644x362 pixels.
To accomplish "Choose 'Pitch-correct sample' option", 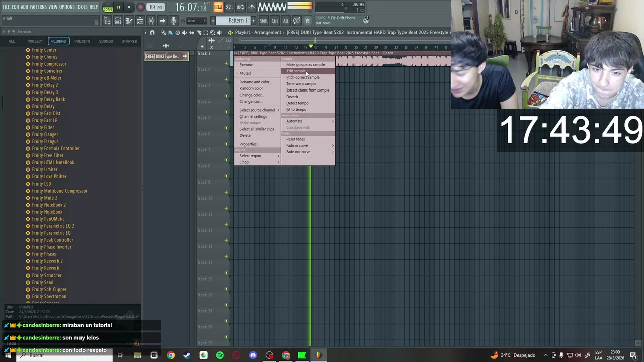I will 308,77.
